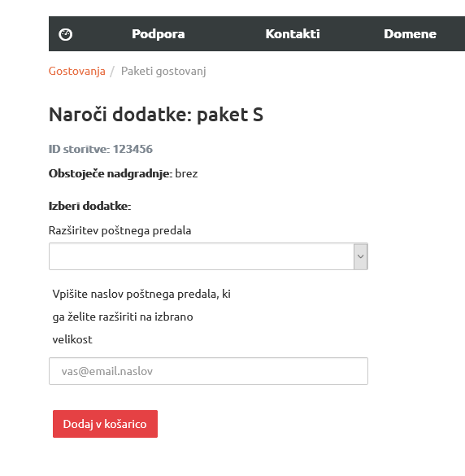
Task: Open the Razširitev poštnega predala combo box
Action: pos(208,256)
